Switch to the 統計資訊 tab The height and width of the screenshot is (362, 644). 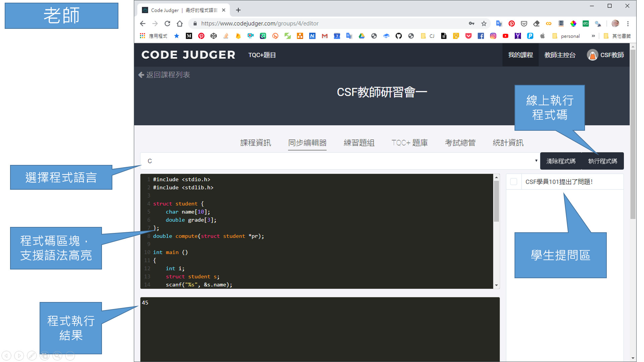click(x=508, y=143)
